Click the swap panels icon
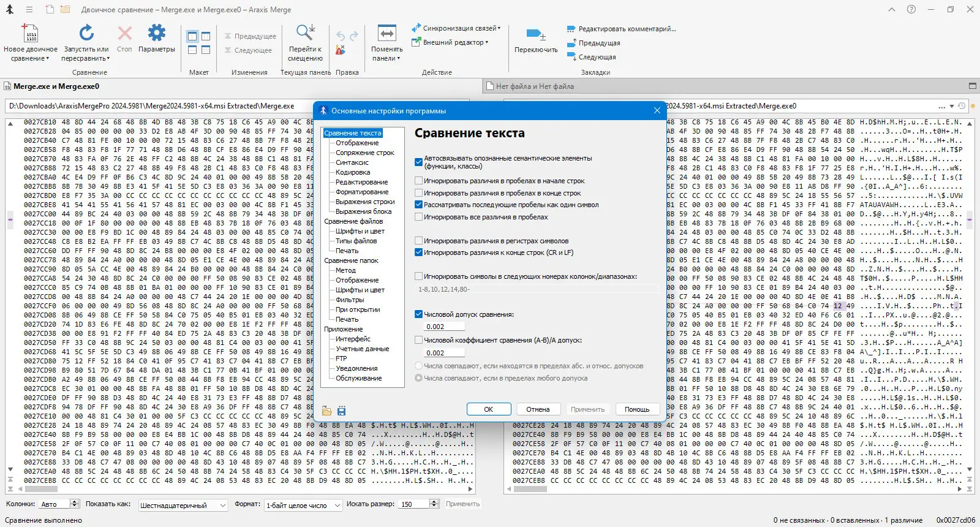 pyautogui.click(x=386, y=33)
